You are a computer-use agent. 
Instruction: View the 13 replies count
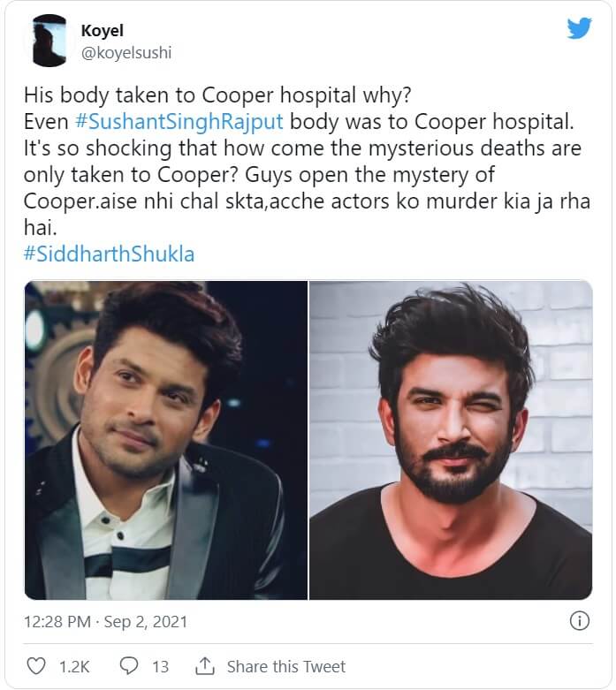click(x=160, y=666)
